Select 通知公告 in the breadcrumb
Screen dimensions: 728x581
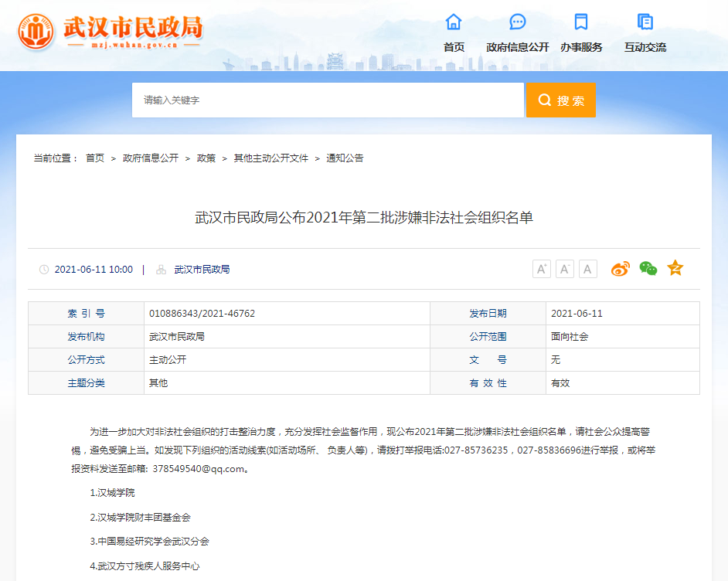pyautogui.click(x=345, y=158)
